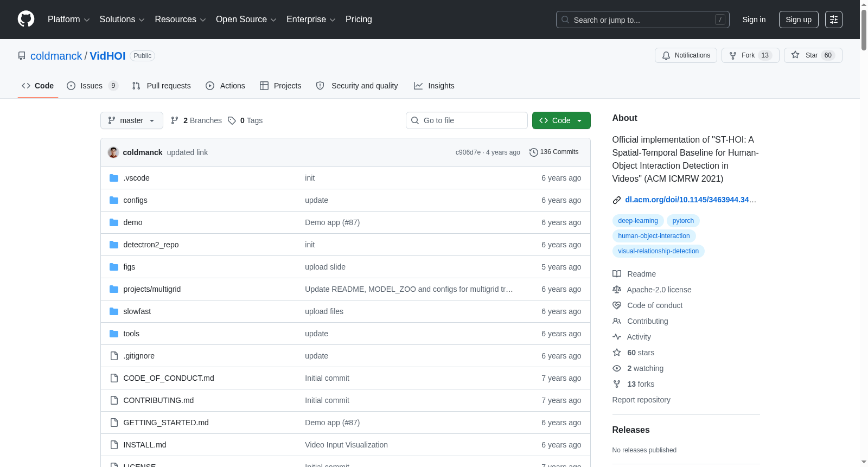The height and width of the screenshot is (467, 868).
Task: Click the .vscode folder icon
Action: pos(114,178)
